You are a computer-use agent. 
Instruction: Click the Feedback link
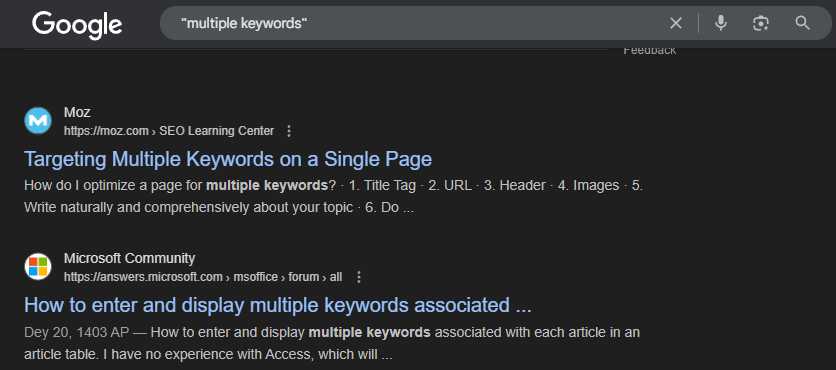coord(649,51)
